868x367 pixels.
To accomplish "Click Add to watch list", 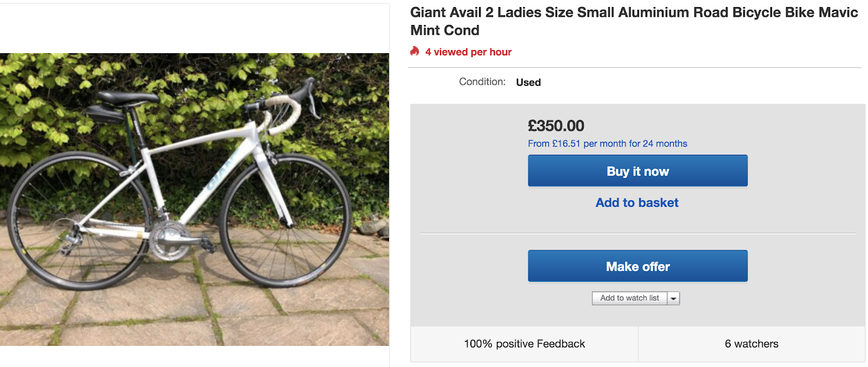I will [x=629, y=298].
